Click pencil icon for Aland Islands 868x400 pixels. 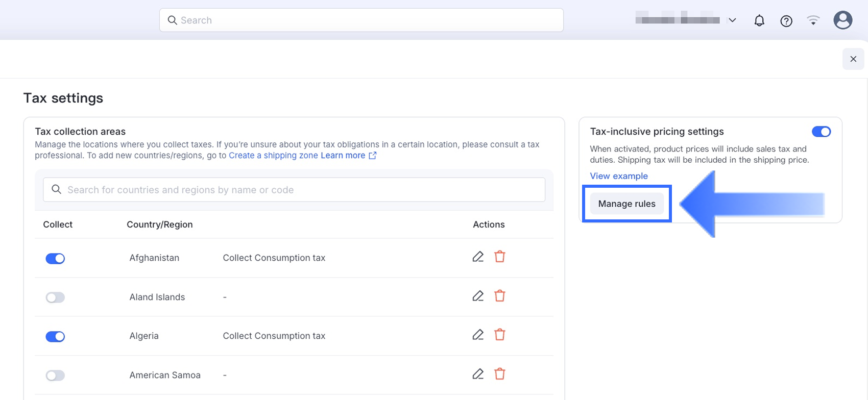pyautogui.click(x=477, y=296)
